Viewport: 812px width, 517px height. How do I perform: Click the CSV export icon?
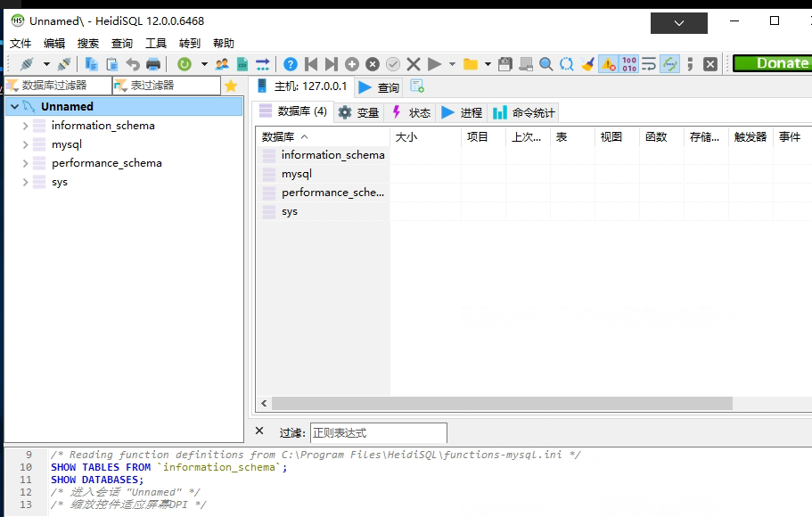click(242, 64)
